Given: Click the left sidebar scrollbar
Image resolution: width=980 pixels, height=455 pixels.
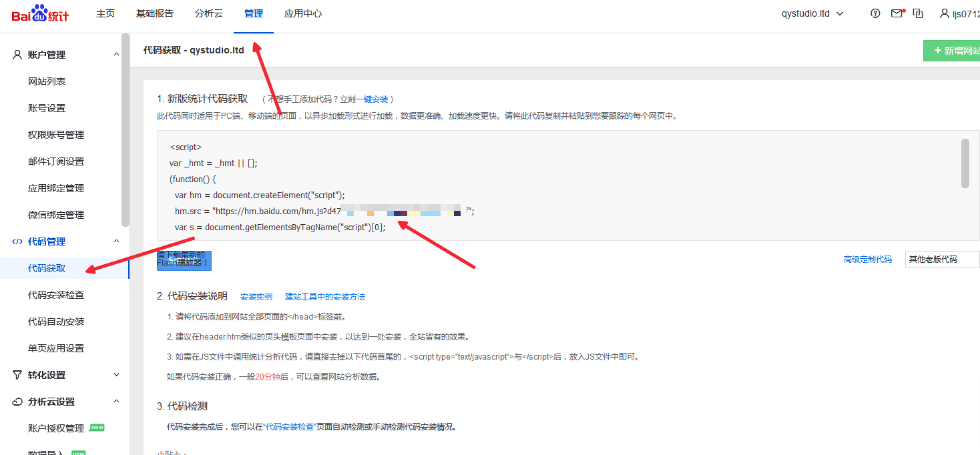Looking at the screenshot, I should (x=126, y=130).
